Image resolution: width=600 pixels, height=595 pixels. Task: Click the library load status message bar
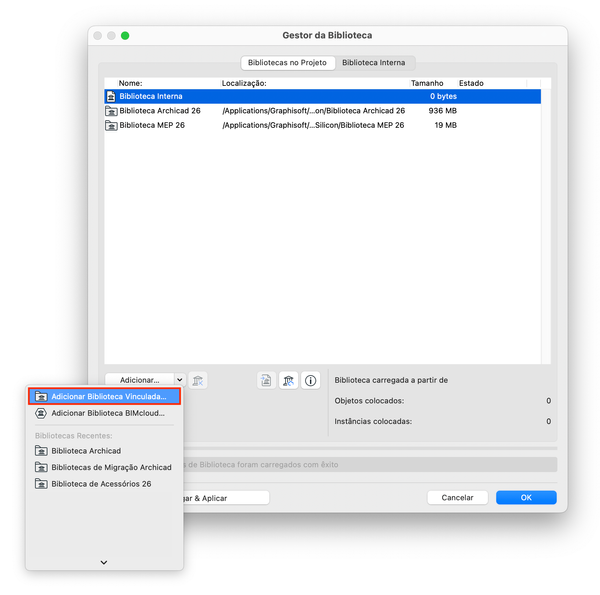(x=370, y=465)
